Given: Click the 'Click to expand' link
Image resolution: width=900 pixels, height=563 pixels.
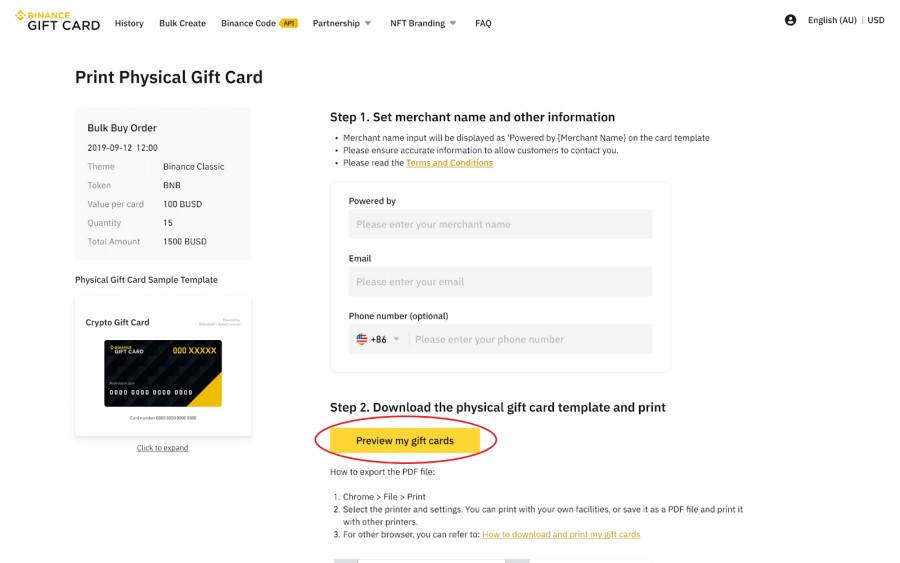Looking at the screenshot, I should 162,448.
